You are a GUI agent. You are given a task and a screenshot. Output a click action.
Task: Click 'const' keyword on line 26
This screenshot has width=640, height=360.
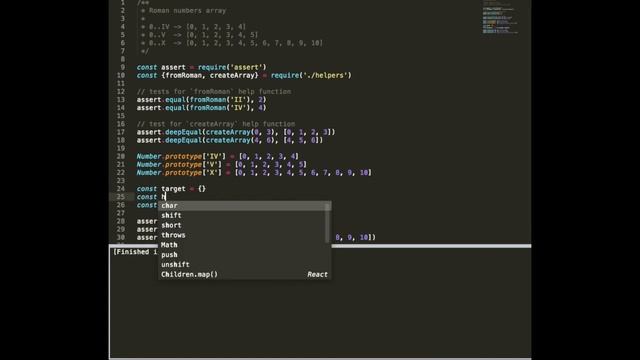coord(147,205)
